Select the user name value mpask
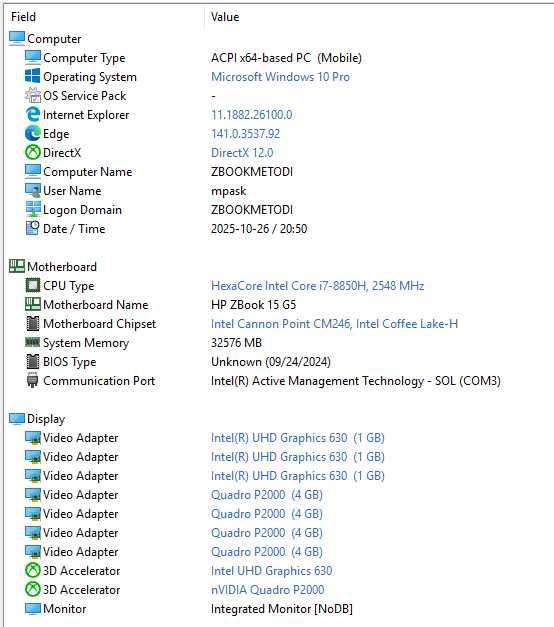554x627 pixels. coord(229,191)
